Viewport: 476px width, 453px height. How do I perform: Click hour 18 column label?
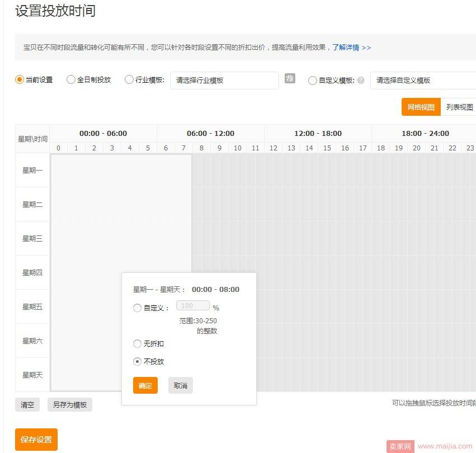click(381, 148)
